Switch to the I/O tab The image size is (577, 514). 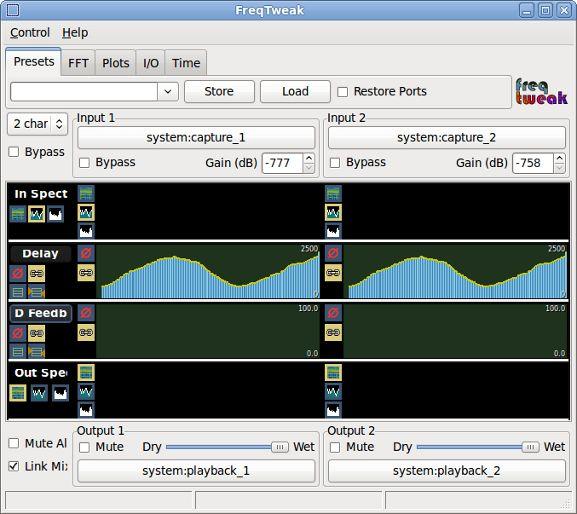click(151, 63)
